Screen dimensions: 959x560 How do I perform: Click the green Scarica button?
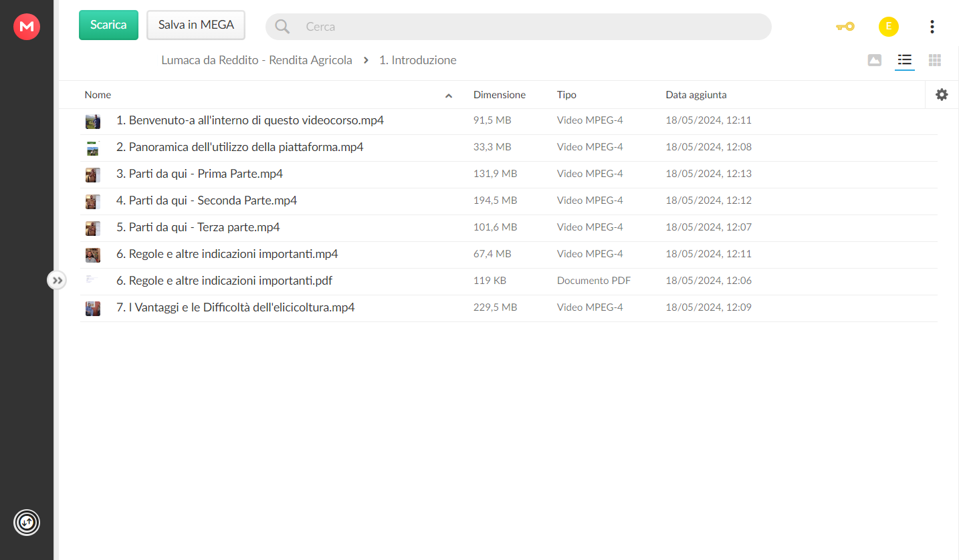108,25
